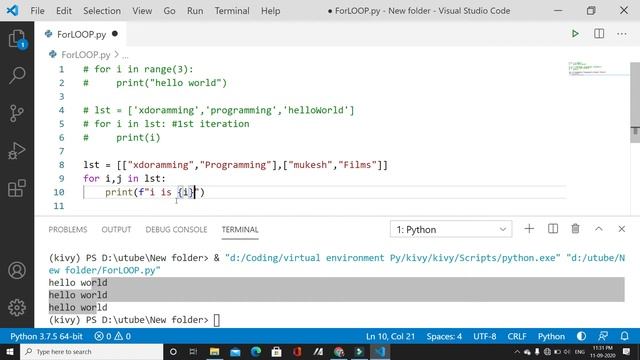The width and height of the screenshot is (640, 360).
Task: Change the CRLF end of line sequence
Action: [517, 336]
